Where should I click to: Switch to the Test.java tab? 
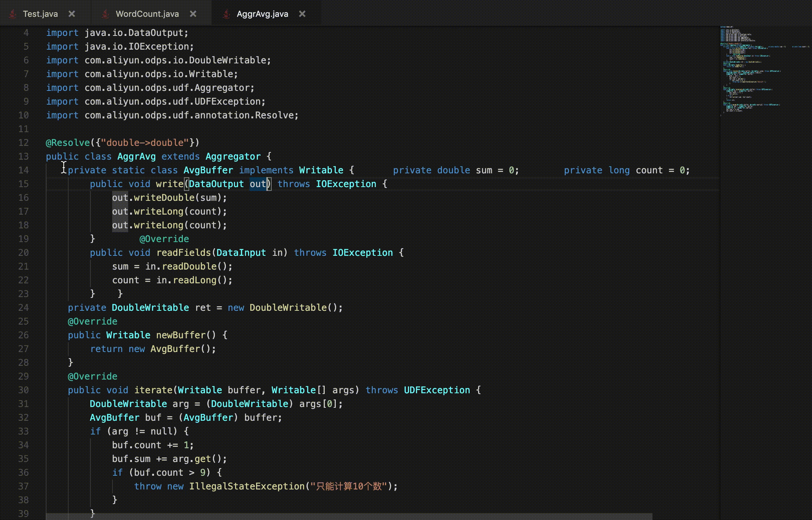40,14
